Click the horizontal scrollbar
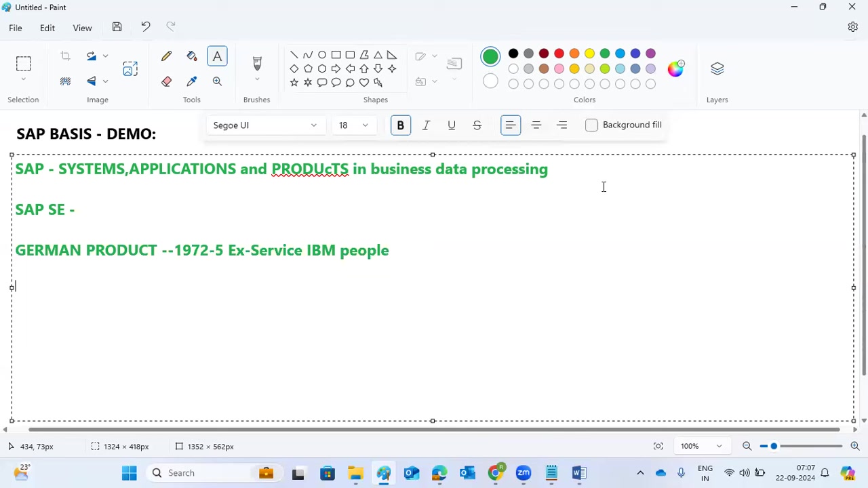 [x=434, y=430]
